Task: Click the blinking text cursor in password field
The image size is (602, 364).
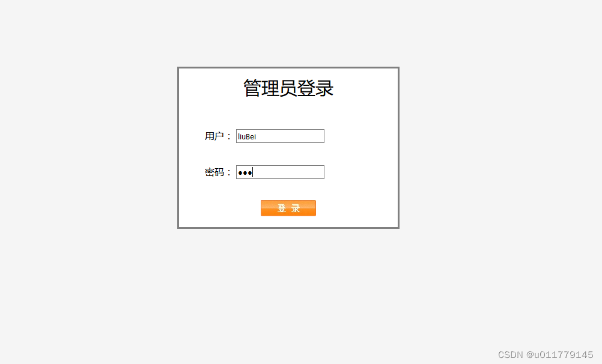Action: [x=252, y=172]
